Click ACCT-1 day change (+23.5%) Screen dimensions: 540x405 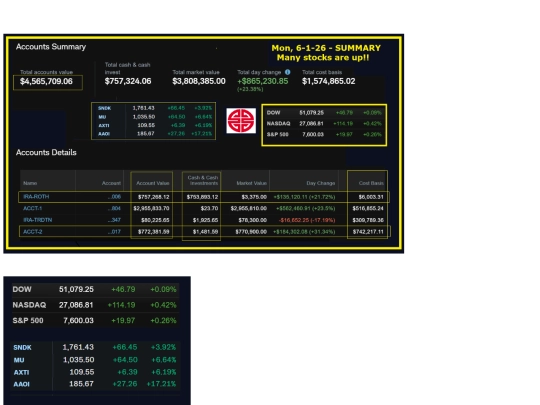click(x=305, y=208)
